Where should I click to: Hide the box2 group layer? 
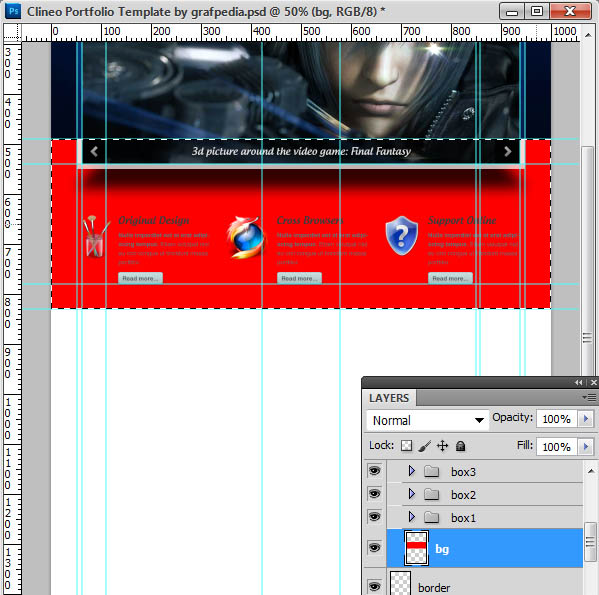(374, 493)
